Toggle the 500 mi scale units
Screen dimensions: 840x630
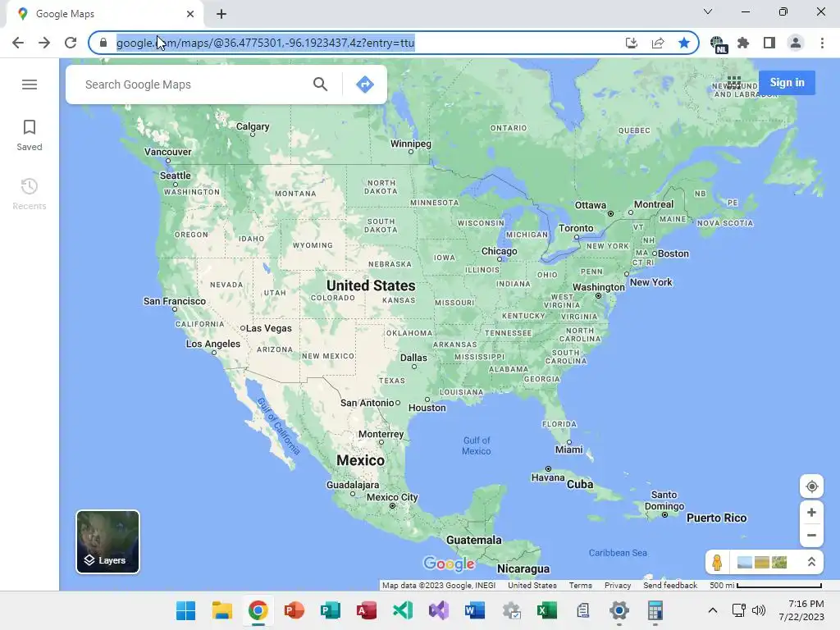[x=765, y=586]
